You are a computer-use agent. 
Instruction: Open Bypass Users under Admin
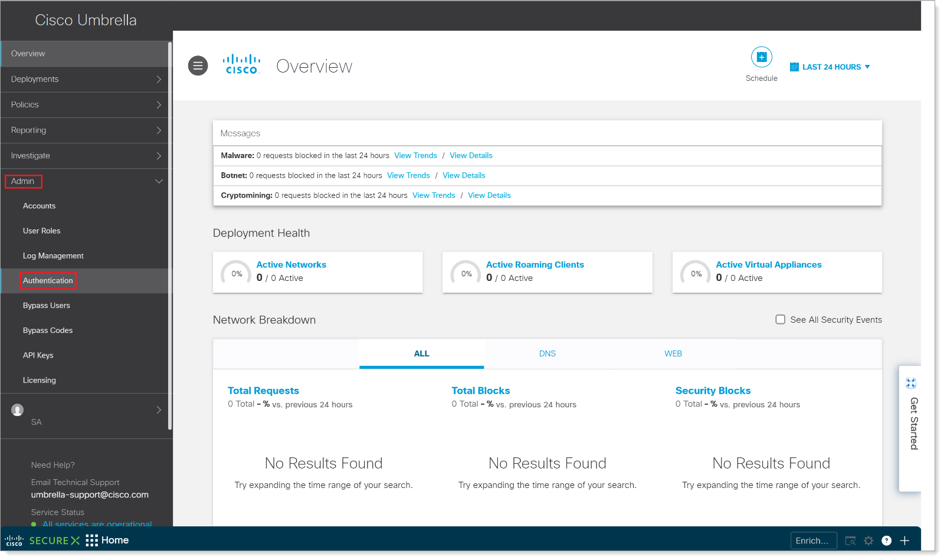[46, 306]
